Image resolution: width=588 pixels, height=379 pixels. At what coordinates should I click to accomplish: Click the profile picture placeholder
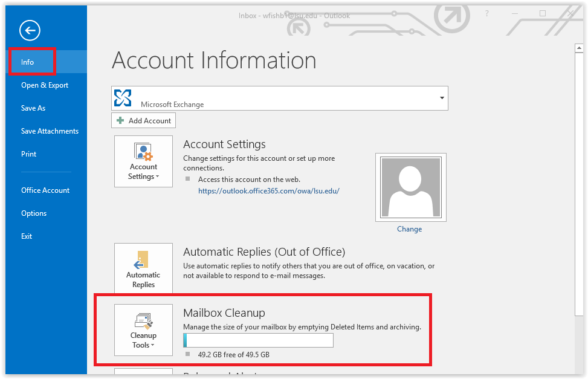point(410,187)
